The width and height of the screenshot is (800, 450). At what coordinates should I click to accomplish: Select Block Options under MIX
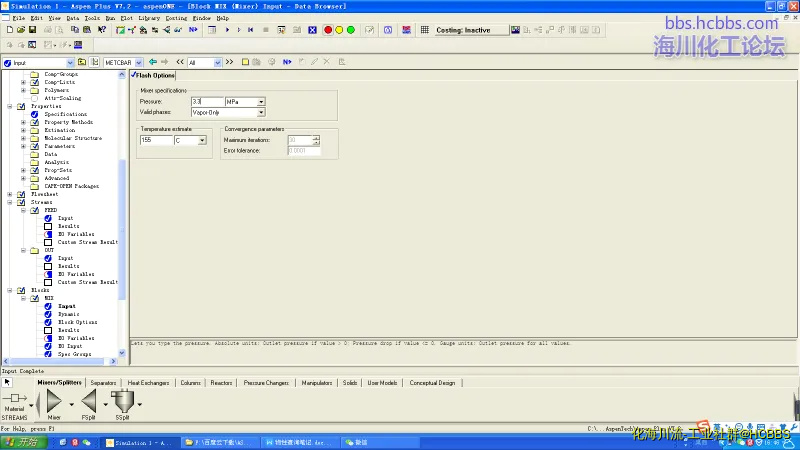point(78,322)
